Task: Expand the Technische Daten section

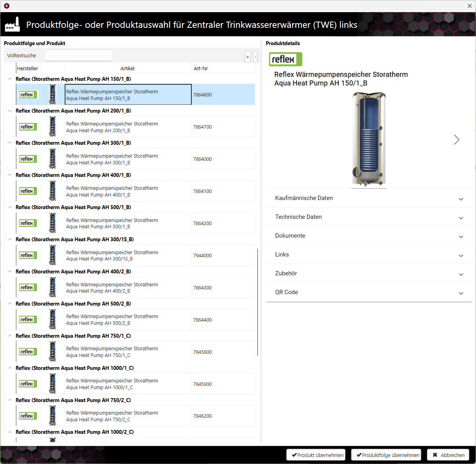Action: pyautogui.click(x=369, y=217)
